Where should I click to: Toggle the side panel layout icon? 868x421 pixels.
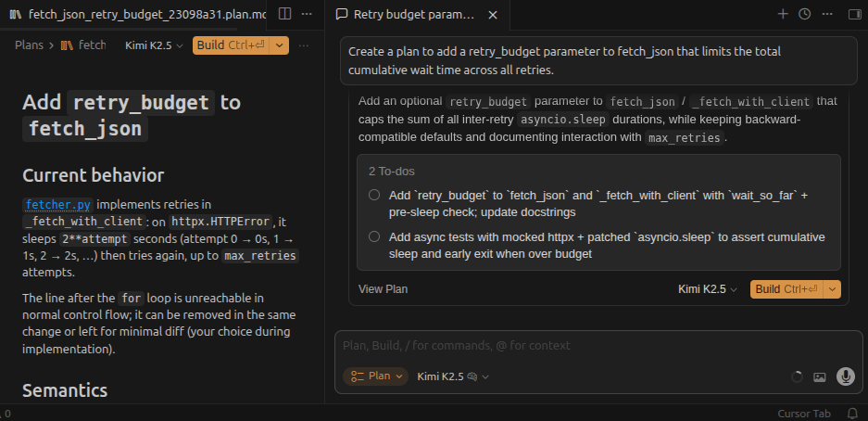click(x=855, y=15)
